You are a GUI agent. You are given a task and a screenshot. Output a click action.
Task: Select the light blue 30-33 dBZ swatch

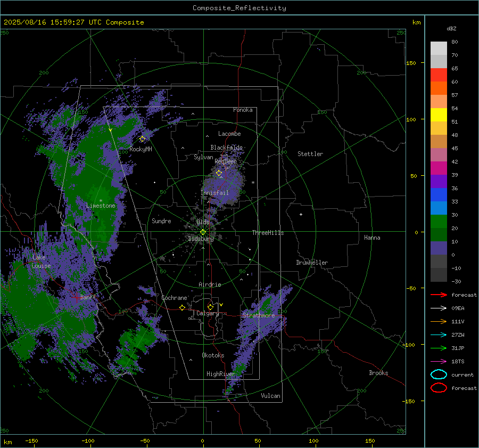point(439,208)
